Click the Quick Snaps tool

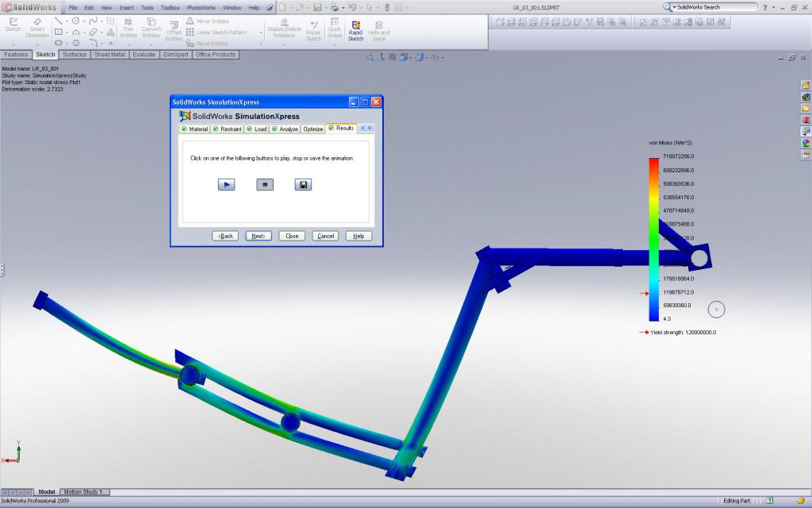pos(335,29)
